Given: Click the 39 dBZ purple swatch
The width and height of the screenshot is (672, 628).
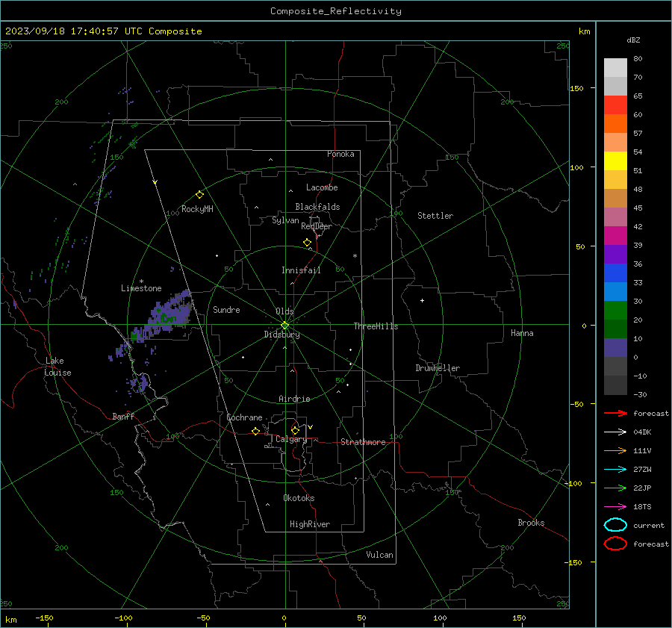Looking at the screenshot, I should pyautogui.click(x=615, y=254).
